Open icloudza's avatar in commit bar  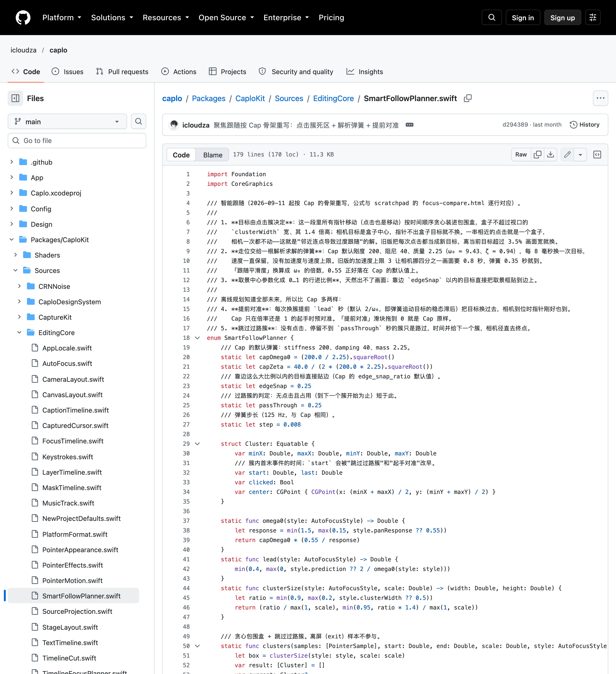pyautogui.click(x=173, y=125)
